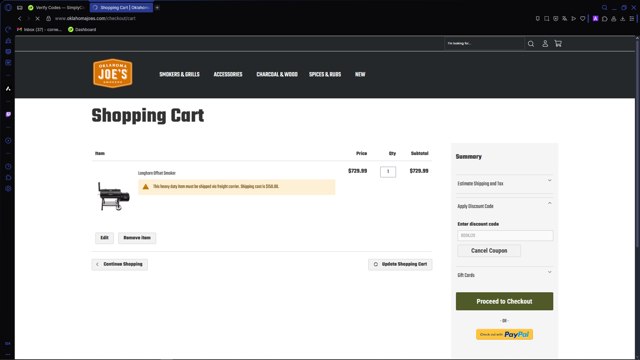Open the browser easy setup menu icon

[631, 18]
